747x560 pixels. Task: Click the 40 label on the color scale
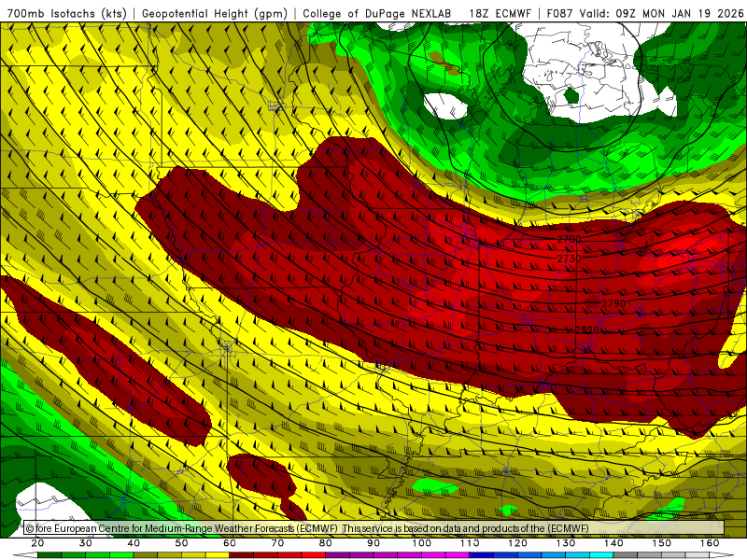[134, 543]
